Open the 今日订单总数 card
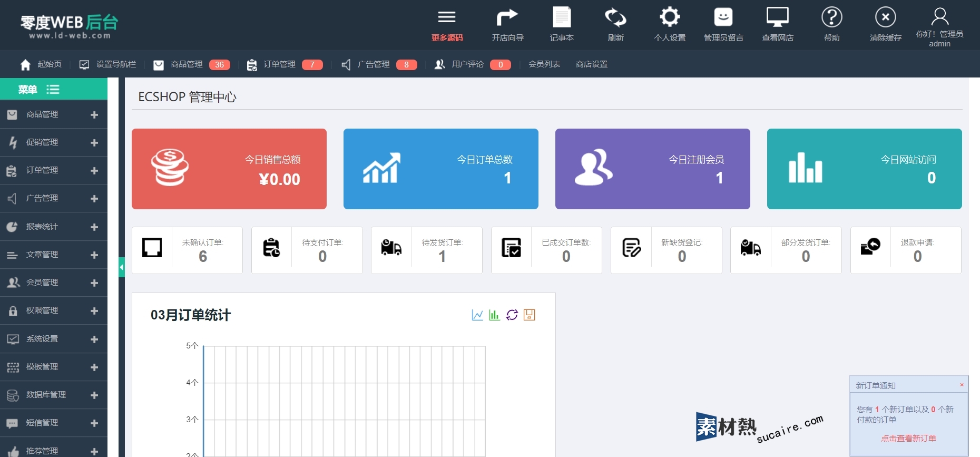The image size is (980, 457). pos(441,169)
